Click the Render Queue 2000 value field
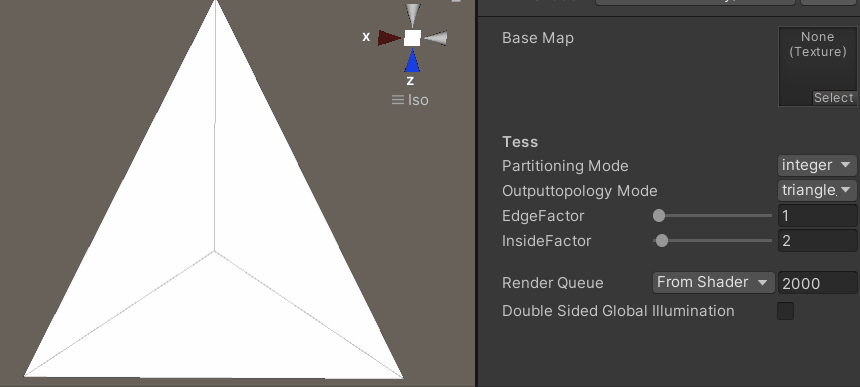The height and width of the screenshot is (387, 860). [817, 283]
